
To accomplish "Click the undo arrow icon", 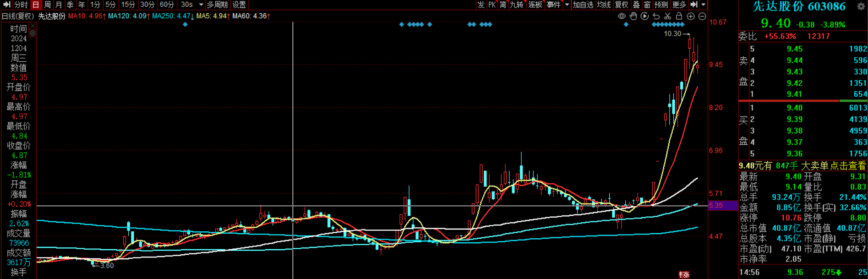I will tap(656, 16).
